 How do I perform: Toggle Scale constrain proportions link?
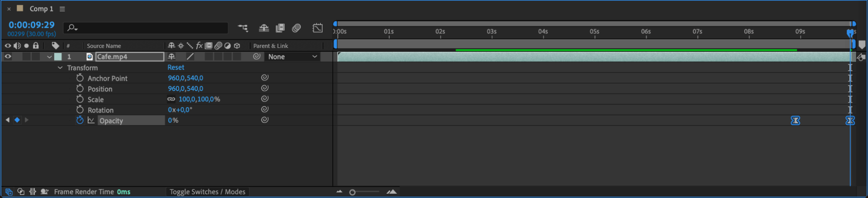[x=172, y=99]
